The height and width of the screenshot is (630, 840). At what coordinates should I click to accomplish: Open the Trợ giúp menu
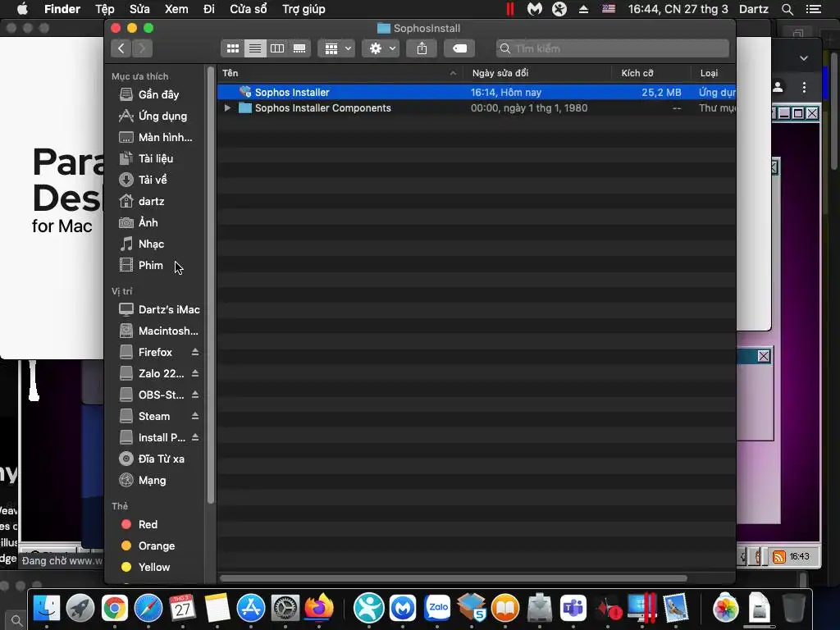[x=304, y=9]
